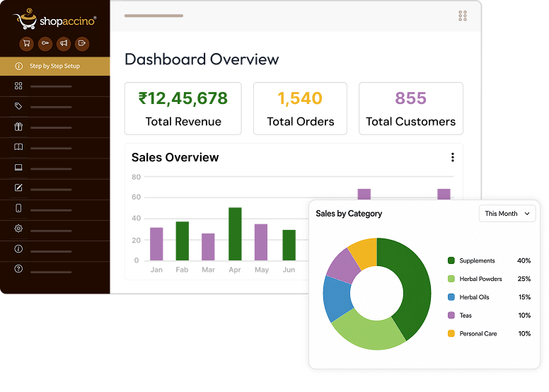Expand the This Month dropdown

click(507, 214)
